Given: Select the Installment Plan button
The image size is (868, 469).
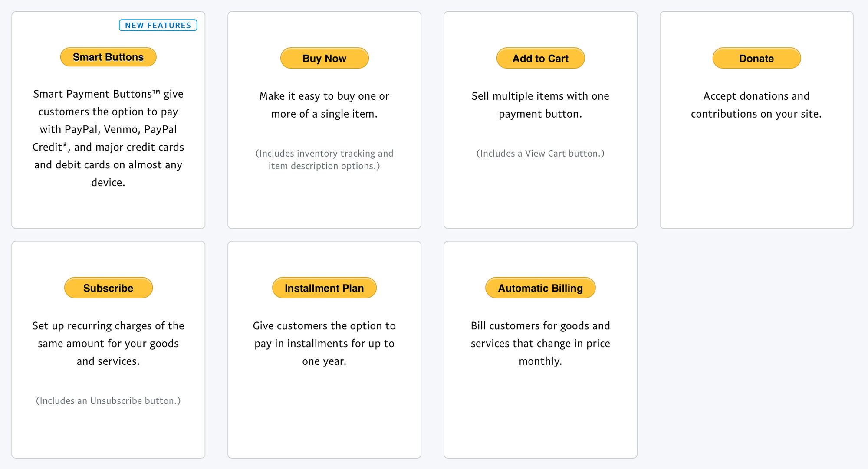Looking at the screenshot, I should [x=324, y=288].
